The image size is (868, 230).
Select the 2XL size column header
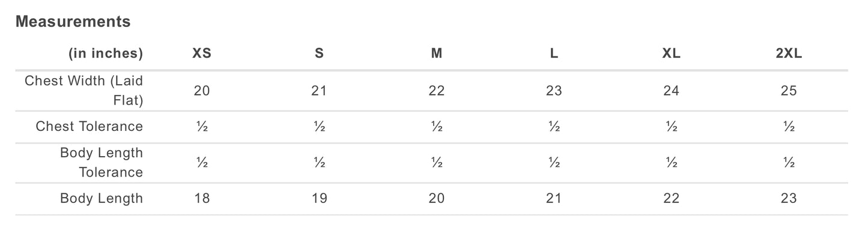pyautogui.click(x=789, y=53)
